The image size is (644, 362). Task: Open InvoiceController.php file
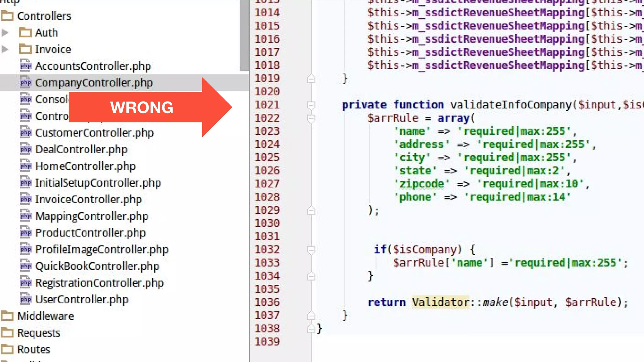pyautogui.click(x=88, y=199)
